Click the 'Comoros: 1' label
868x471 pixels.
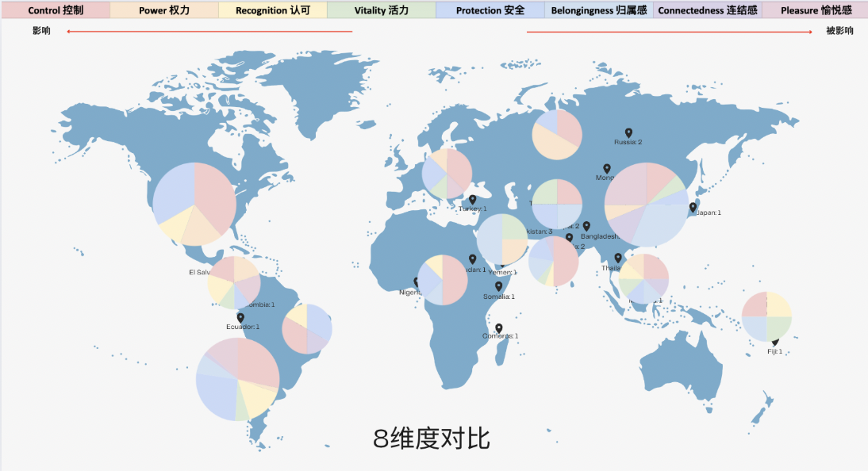[x=500, y=336]
